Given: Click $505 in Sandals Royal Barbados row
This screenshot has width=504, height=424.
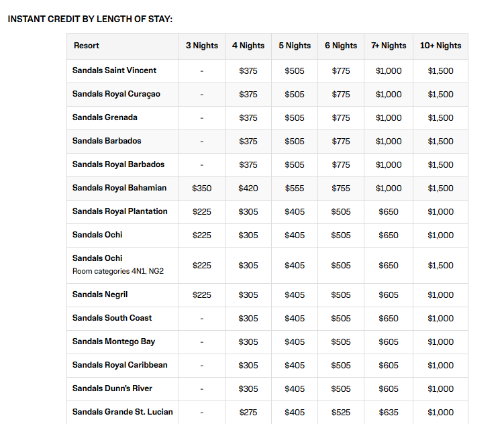Looking at the screenshot, I should [x=295, y=165].
